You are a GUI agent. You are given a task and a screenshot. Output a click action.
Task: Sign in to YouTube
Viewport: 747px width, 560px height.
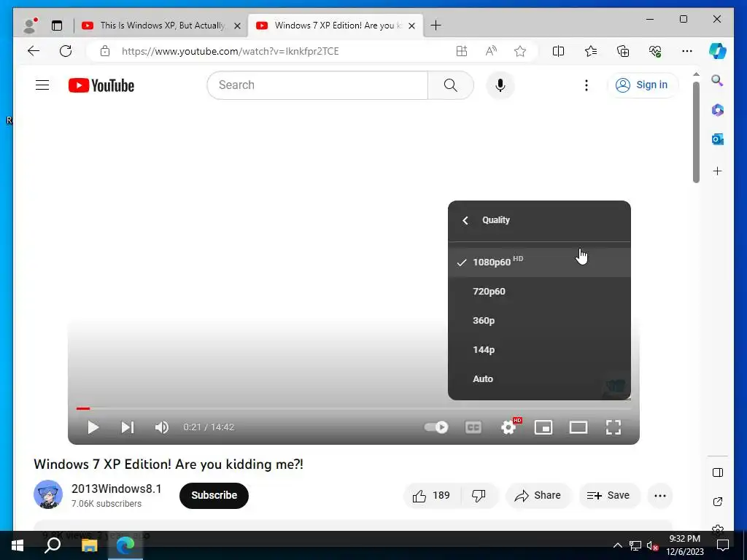[642, 85]
